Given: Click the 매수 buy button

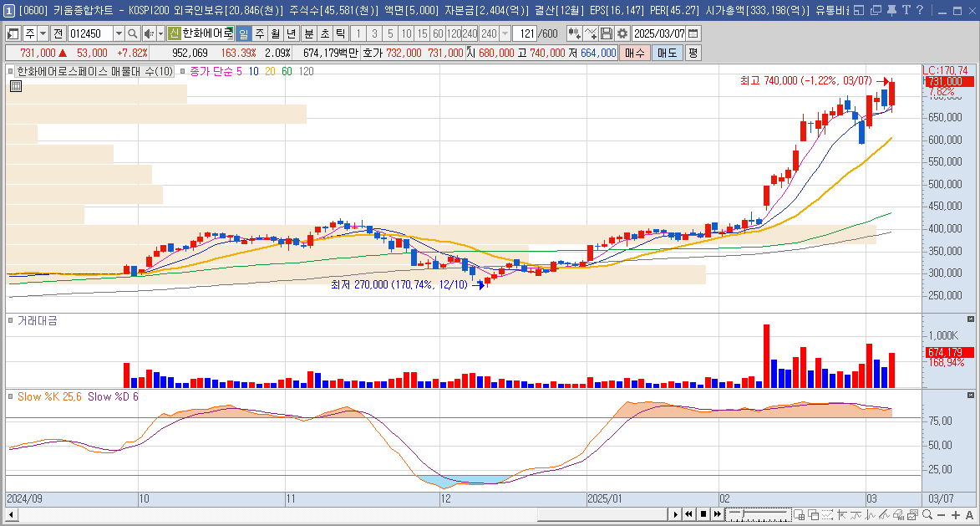Looking at the screenshot, I should pos(635,54).
